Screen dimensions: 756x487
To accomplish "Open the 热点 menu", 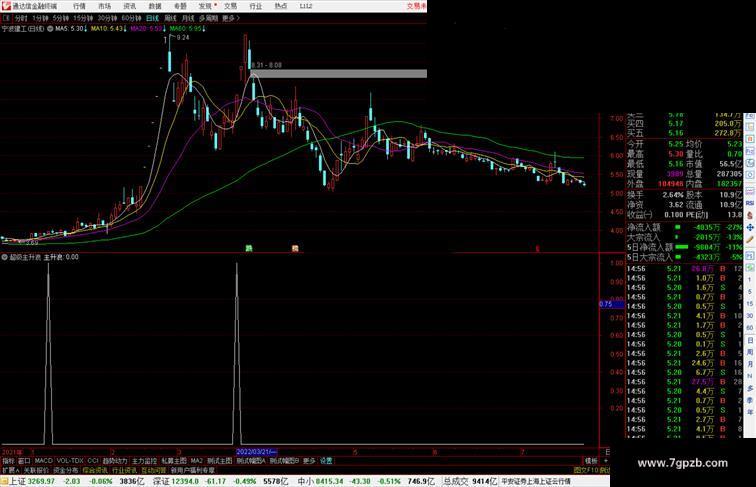I will [x=281, y=6].
